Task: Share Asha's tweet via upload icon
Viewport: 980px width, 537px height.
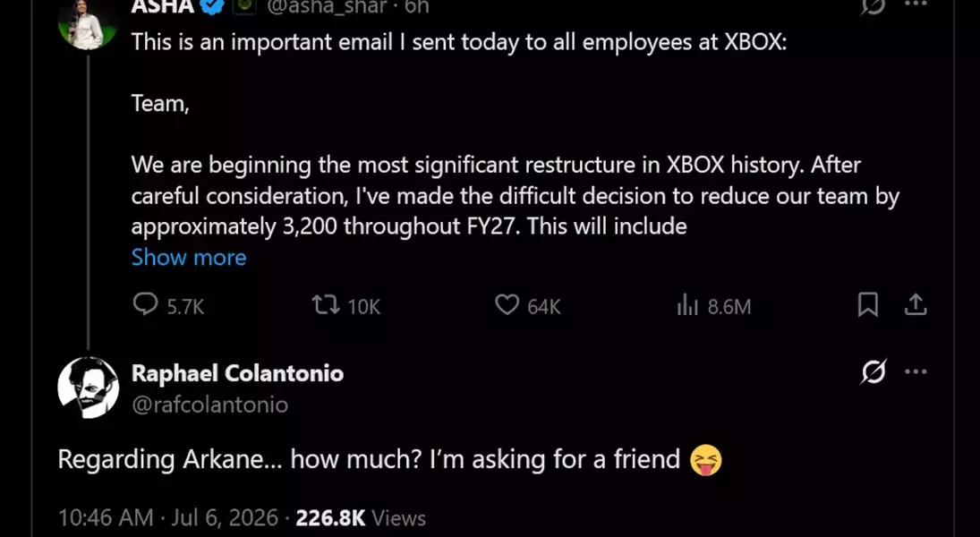Action: (915, 305)
